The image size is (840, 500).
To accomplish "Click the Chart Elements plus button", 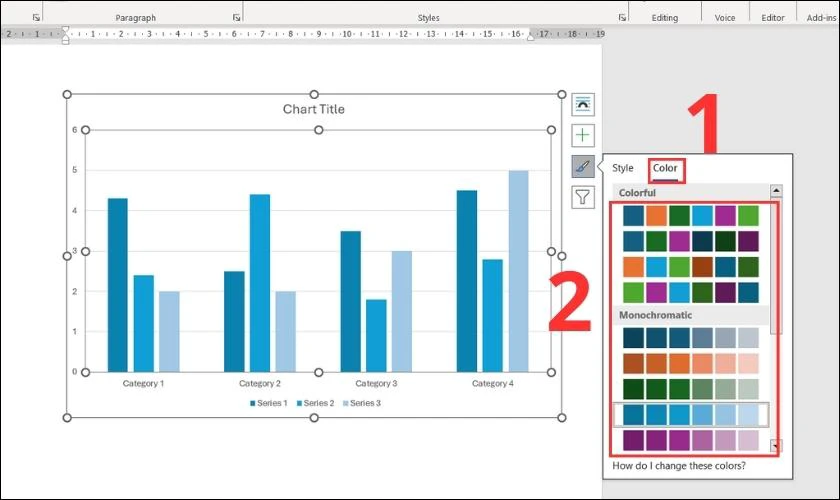I will pyautogui.click(x=583, y=135).
